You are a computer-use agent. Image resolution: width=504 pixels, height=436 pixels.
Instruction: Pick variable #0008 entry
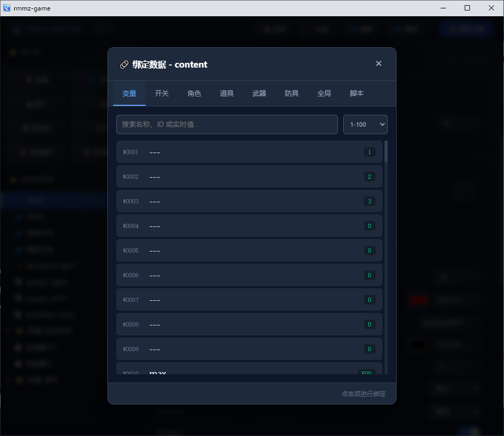coord(249,324)
